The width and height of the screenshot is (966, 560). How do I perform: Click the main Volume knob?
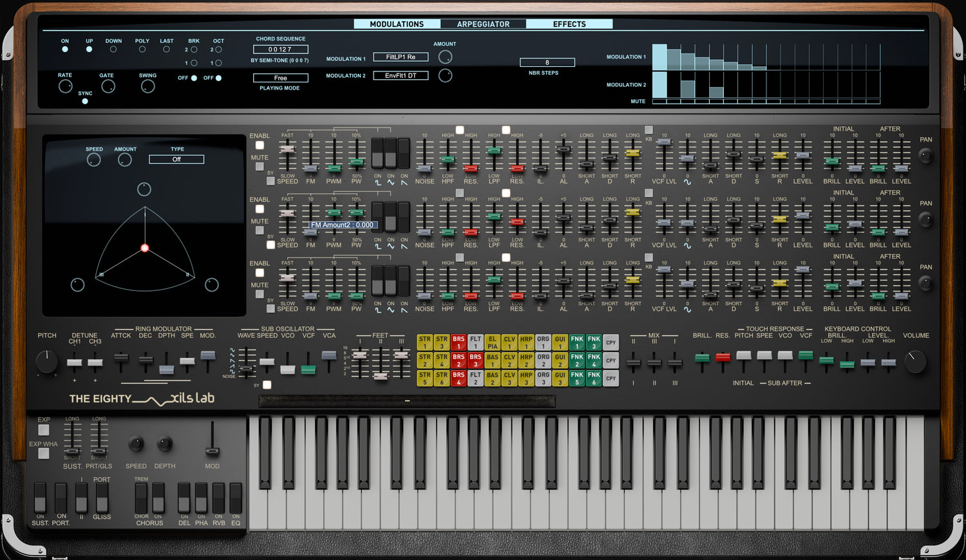tap(914, 361)
